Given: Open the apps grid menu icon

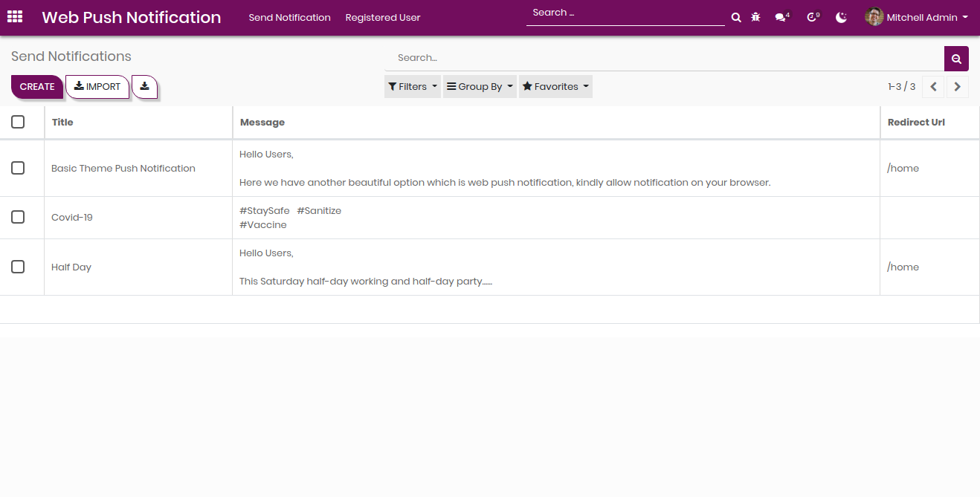Looking at the screenshot, I should (15, 16).
